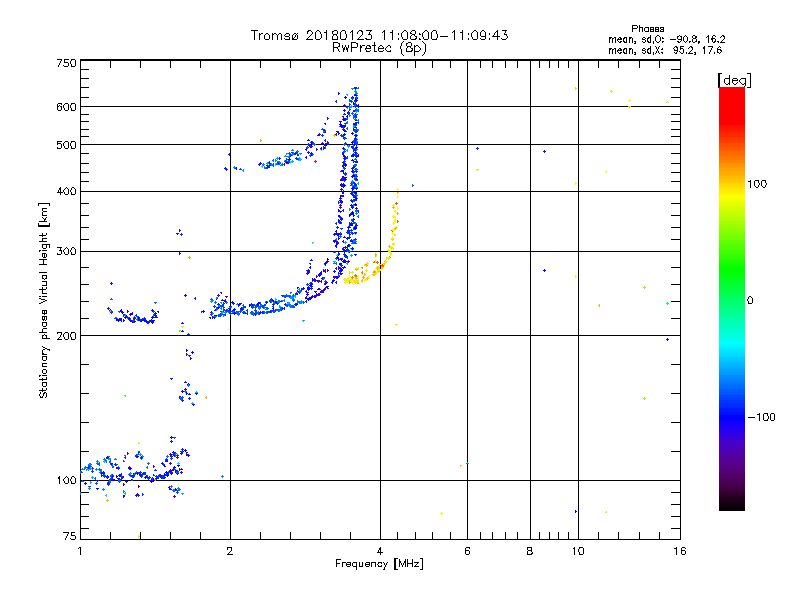Click the 'RwPretec (8p)' subtitle

pos(379,48)
